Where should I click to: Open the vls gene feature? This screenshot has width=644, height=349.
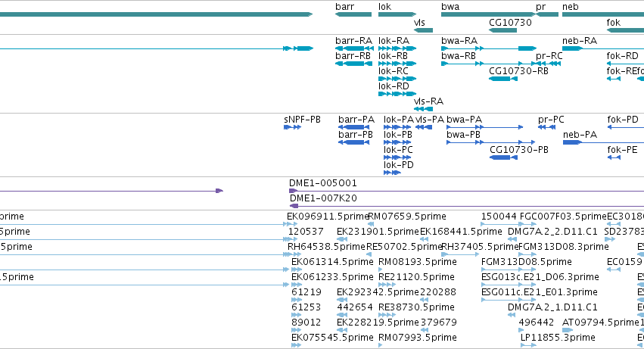(x=423, y=30)
